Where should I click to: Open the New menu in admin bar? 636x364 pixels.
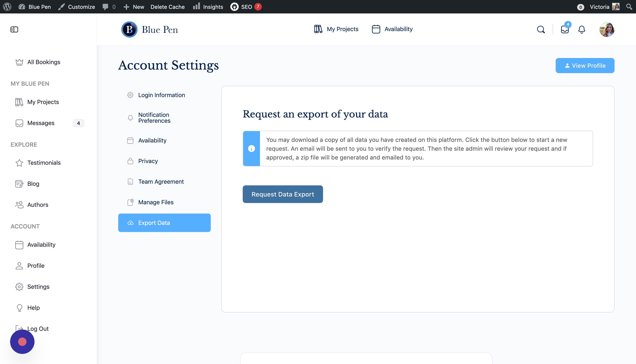(x=134, y=7)
